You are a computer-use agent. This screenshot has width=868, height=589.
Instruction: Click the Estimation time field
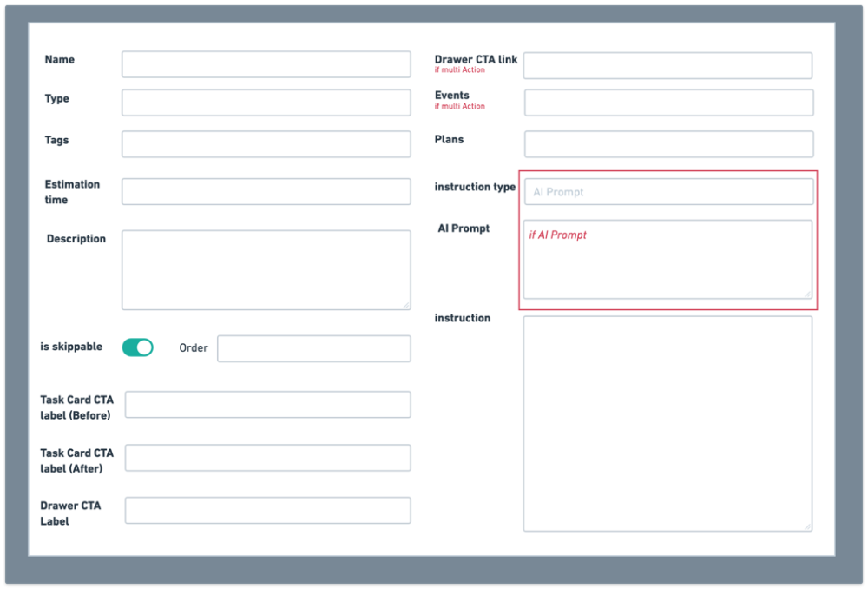(266, 192)
